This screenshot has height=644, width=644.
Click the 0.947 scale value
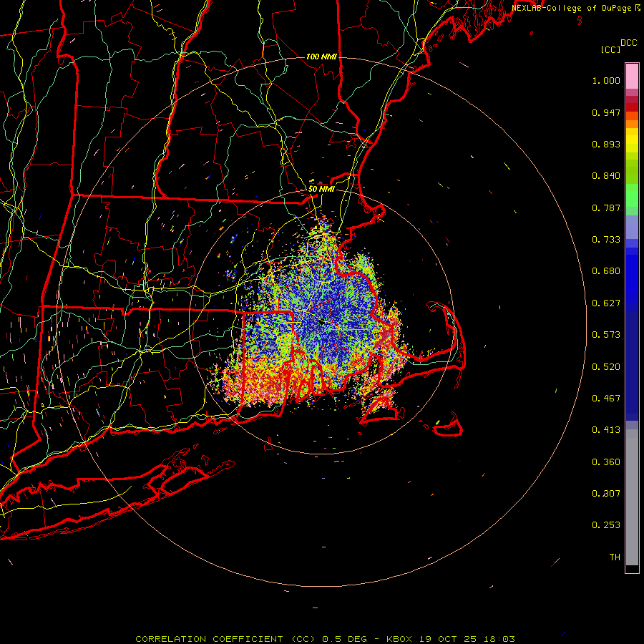pos(606,112)
